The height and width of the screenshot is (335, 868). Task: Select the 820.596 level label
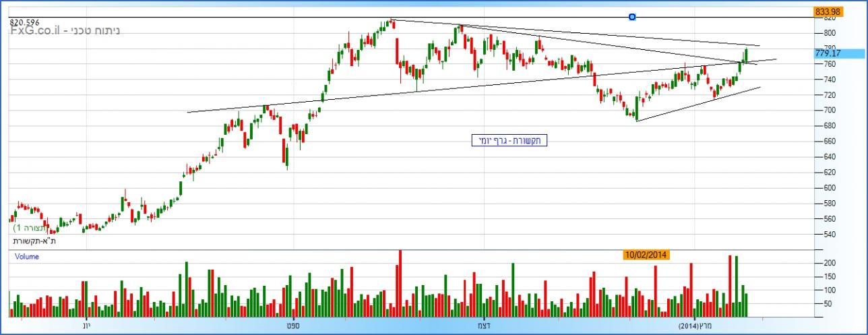24,22
